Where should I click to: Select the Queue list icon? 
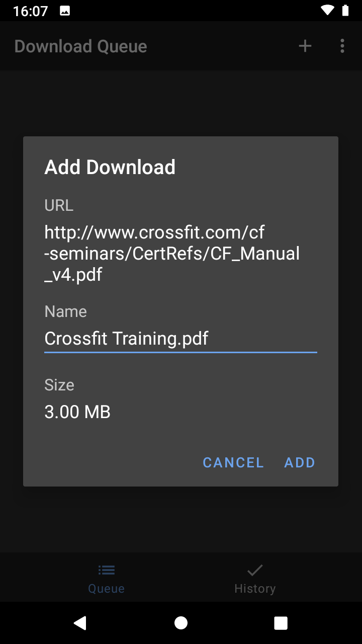pyautogui.click(x=107, y=570)
